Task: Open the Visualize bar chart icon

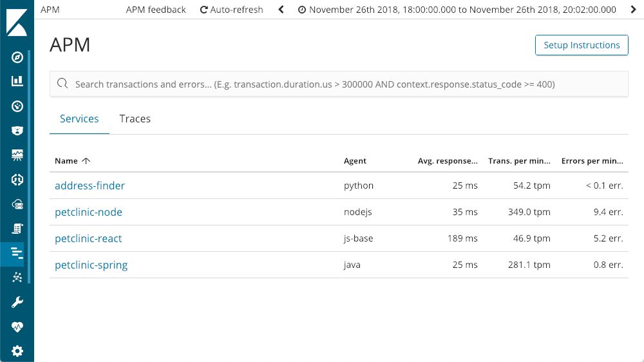Action: pyautogui.click(x=17, y=81)
